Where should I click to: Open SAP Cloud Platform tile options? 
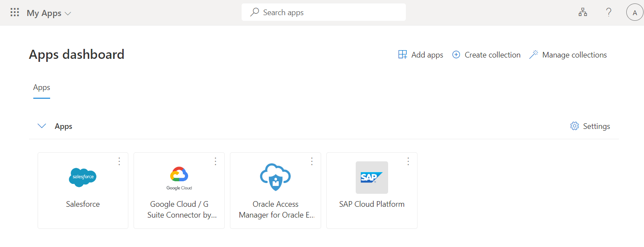click(x=408, y=161)
